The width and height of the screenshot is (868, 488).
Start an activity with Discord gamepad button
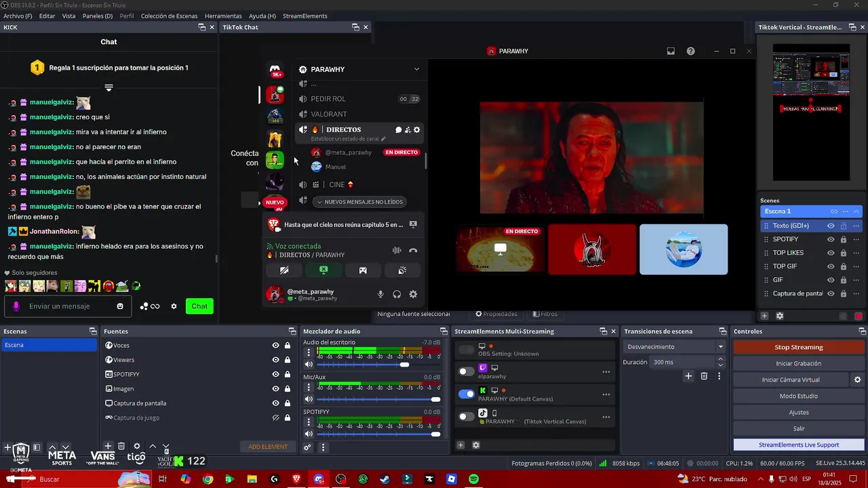pos(363,270)
